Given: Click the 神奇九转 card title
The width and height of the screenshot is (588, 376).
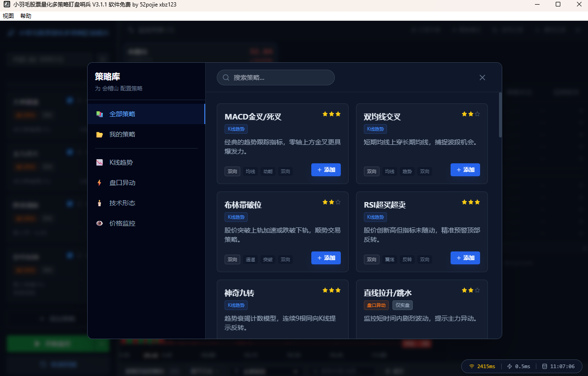Looking at the screenshot, I should (239, 293).
